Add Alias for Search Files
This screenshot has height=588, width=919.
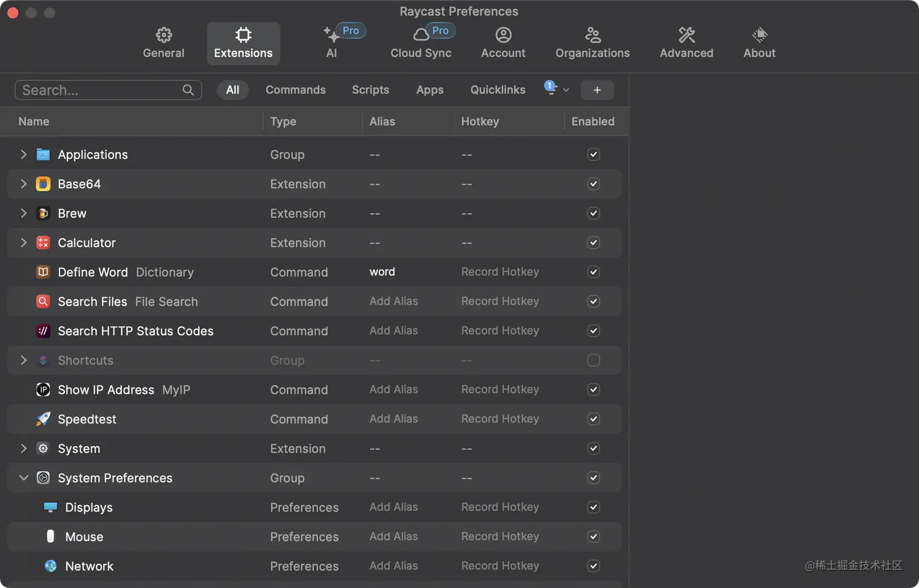(x=393, y=301)
